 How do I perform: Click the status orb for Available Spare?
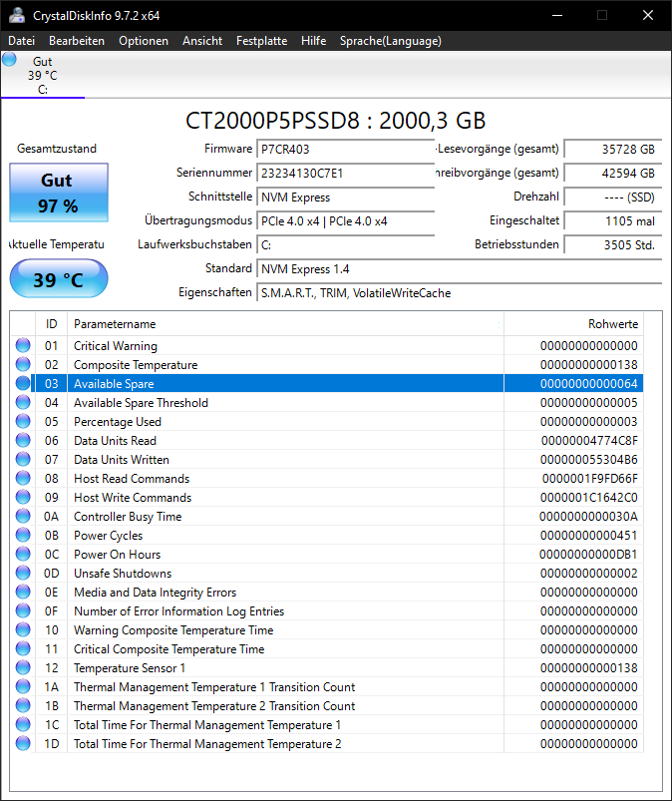tap(23, 383)
